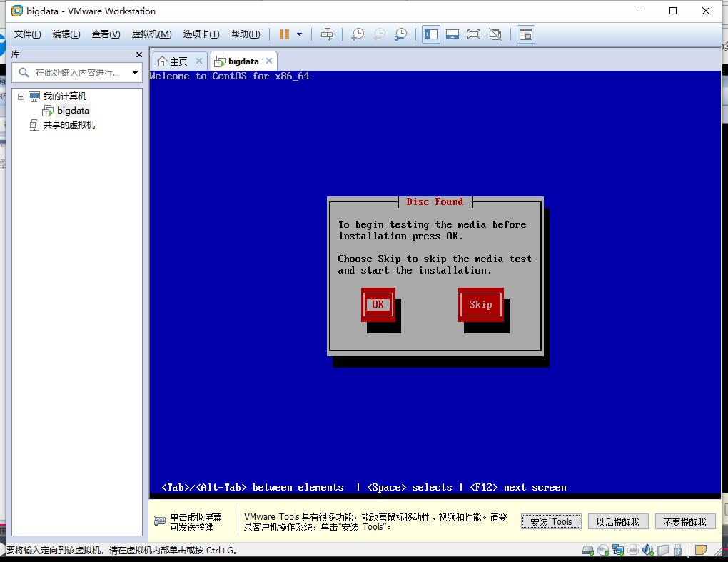This screenshot has width=728, height=562.
Task: Select 共享的虚拟机 in the library tree
Action: [x=69, y=124]
